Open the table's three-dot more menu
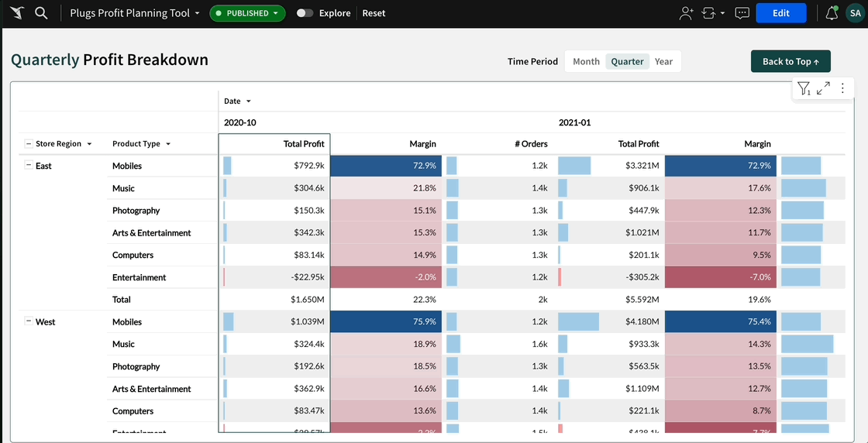Image resolution: width=868 pixels, height=443 pixels. point(842,88)
